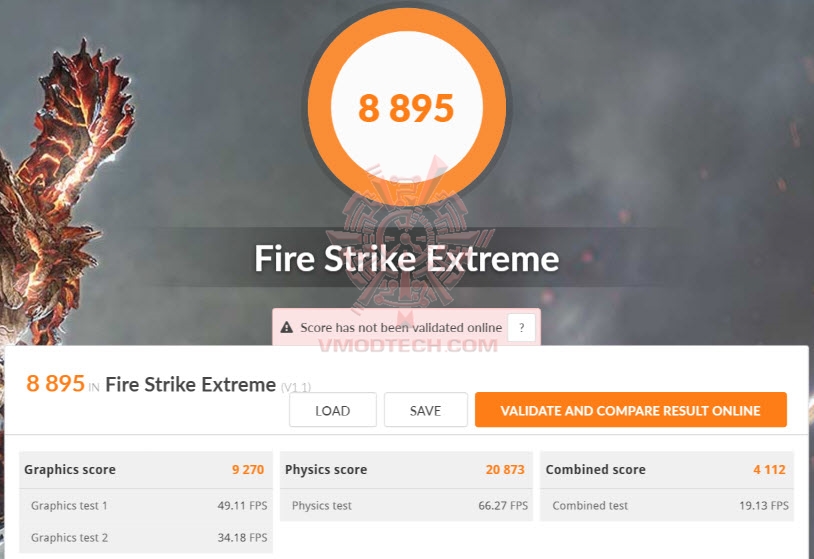Click the 4 112 combined score value
The width and height of the screenshot is (814, 559).
point(771,469)
